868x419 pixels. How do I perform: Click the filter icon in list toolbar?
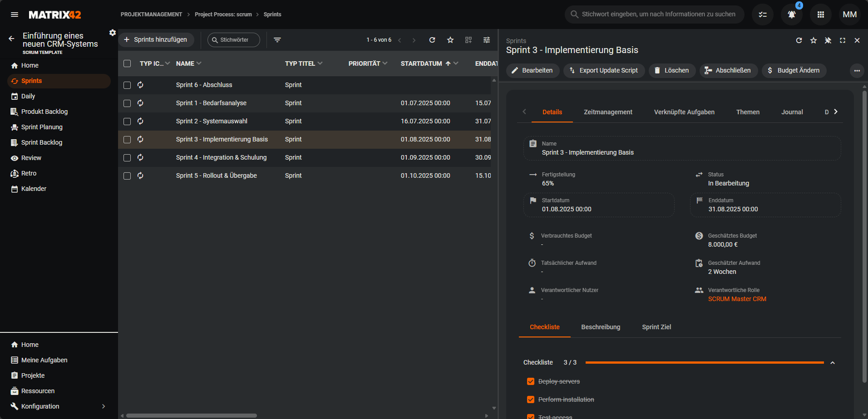click(277, 40)
